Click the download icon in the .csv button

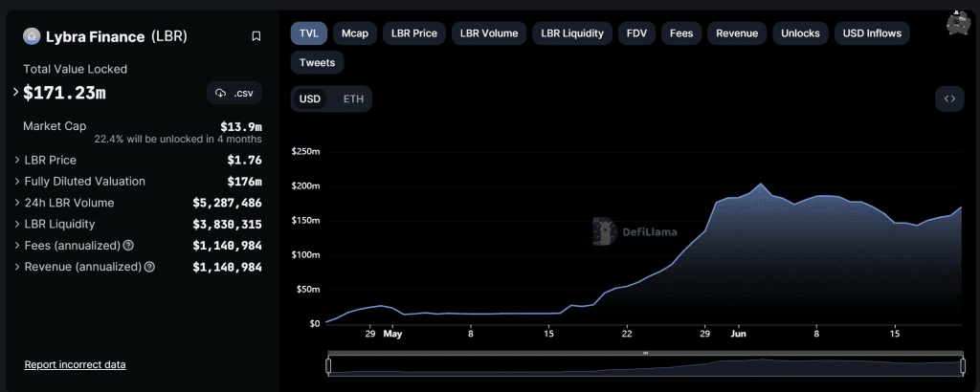click(x=221, y=93)
